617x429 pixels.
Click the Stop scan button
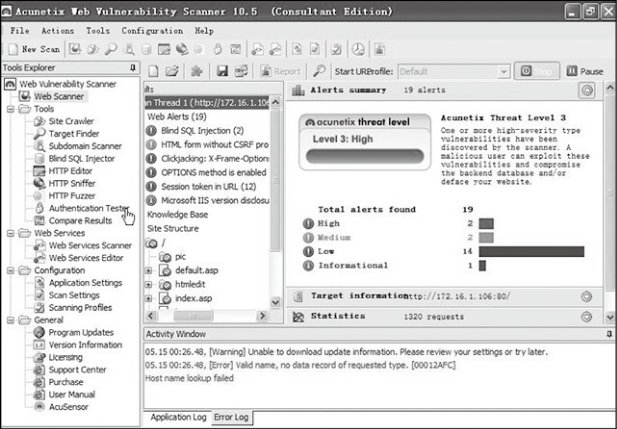click(x=537, y=71)
